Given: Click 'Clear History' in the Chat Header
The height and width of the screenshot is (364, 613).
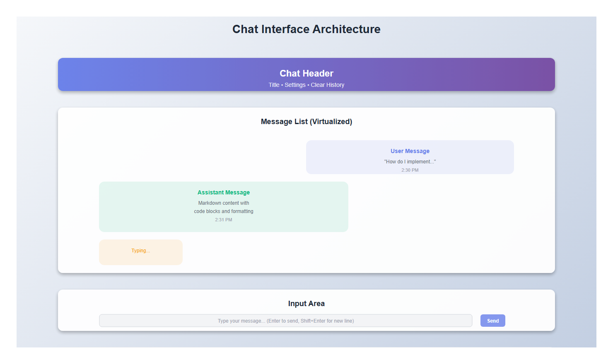Looking at the screenshot, I should point(328,85).
